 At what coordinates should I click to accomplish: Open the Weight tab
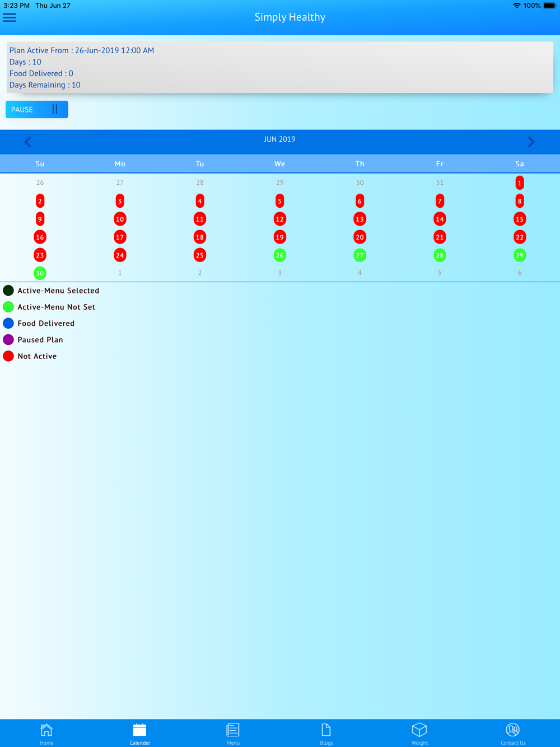click(419, 734)
